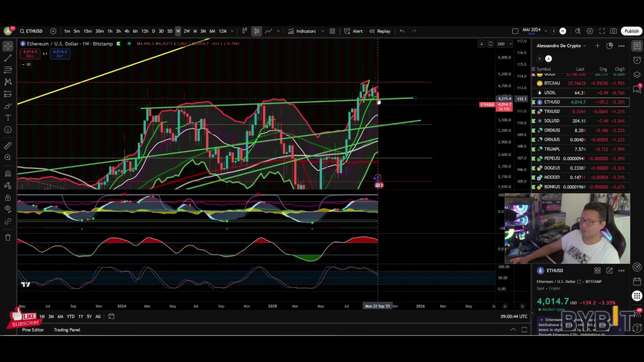Select the zoom in tool
Image resolution: width=644 pixels, height=362 pixels.
[x=8, y=158]
